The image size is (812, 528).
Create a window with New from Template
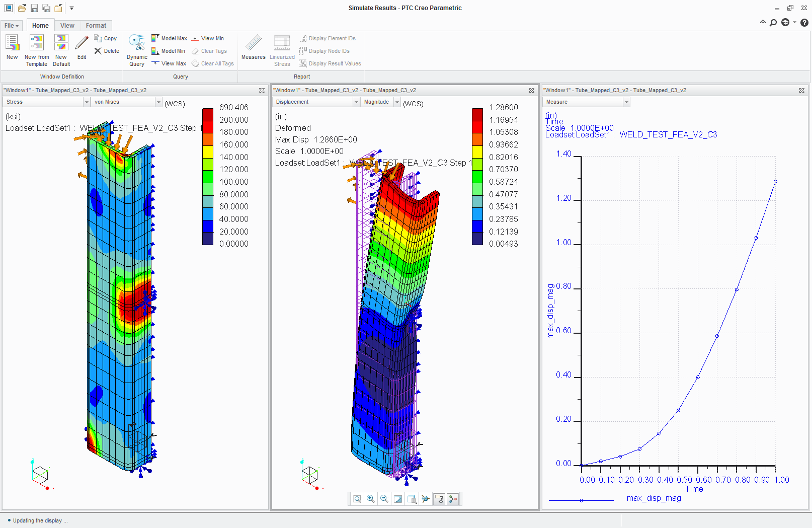(37, 50)
